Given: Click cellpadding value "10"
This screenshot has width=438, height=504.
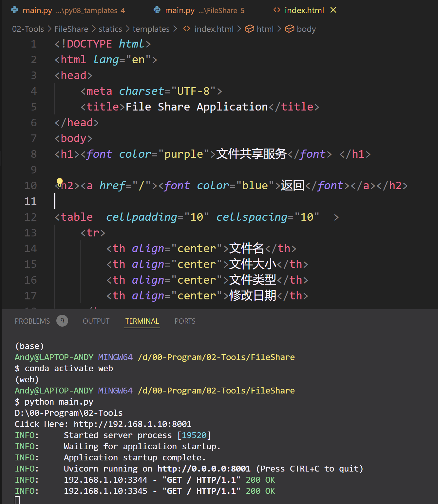Looking at the screenshot, I should pos(197,217).
